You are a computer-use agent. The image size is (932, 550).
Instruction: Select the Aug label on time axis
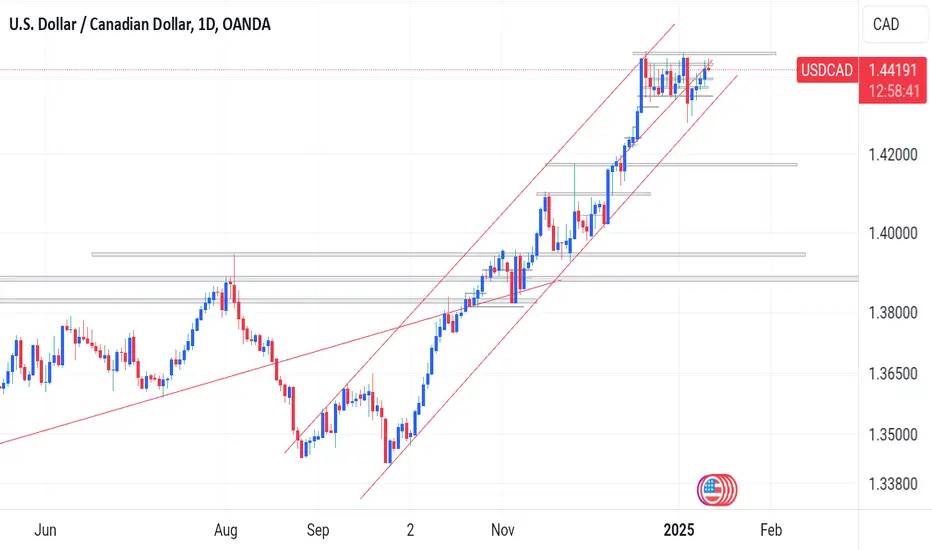click(x=226, y=530)
